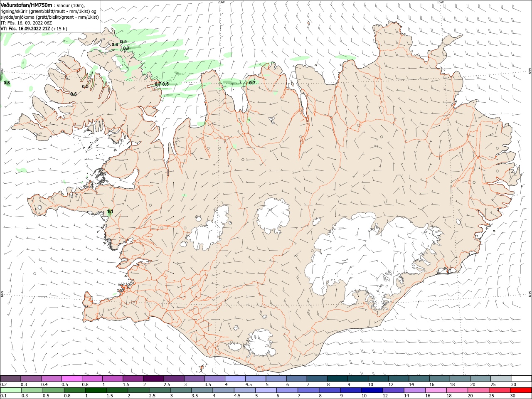Viewport: 532px width, 399px height.
Task: Click the white 30 swatch on snow scale
Action: 521,379
